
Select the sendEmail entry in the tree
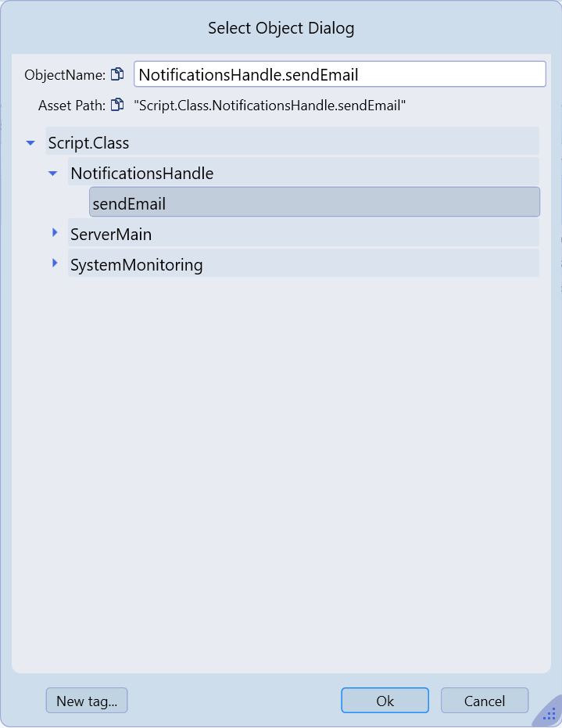point(129,204)
